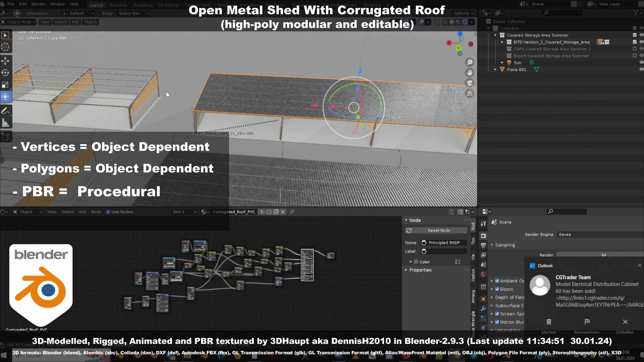Select the Select Box tool in the viewport toolbar
The image size is (644, 362).
coord(6,35)
